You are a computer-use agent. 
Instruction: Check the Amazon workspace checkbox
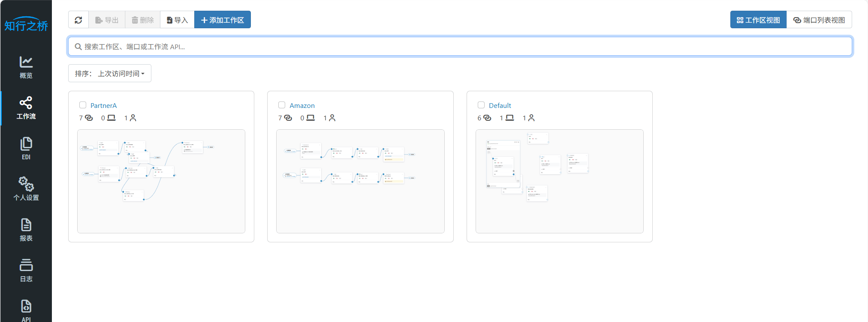tap(282, 105)
